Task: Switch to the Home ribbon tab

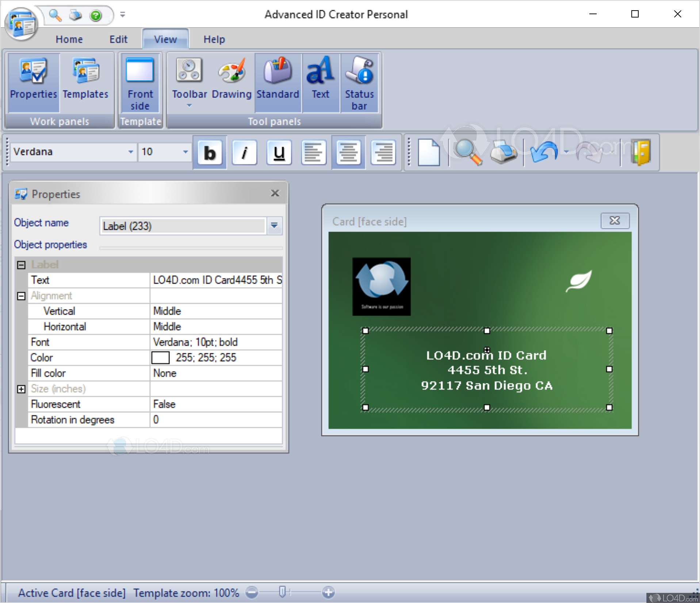Action: coord(69,39)
